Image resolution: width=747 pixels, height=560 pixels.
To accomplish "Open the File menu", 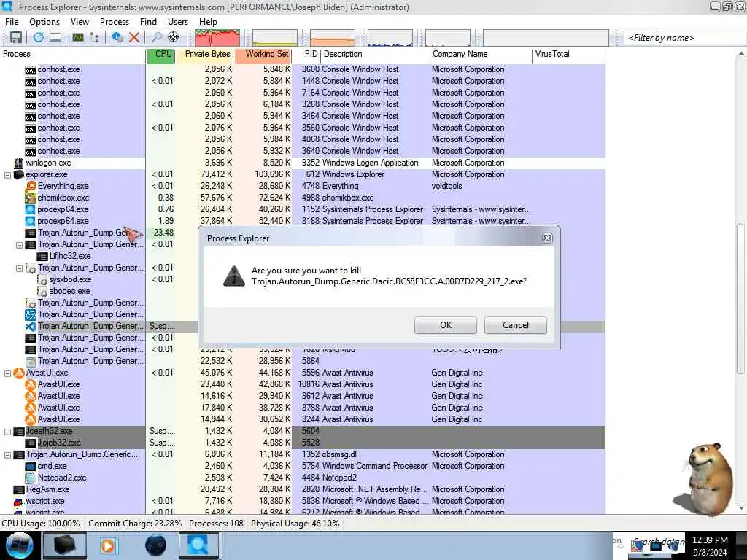I will pyautogui.click(x=12, y=22).
